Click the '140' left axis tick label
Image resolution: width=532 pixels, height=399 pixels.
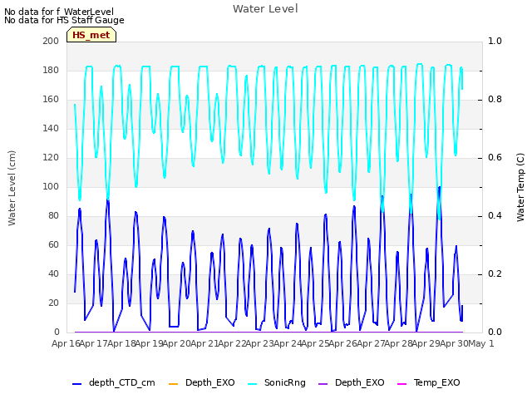(51, 129)
